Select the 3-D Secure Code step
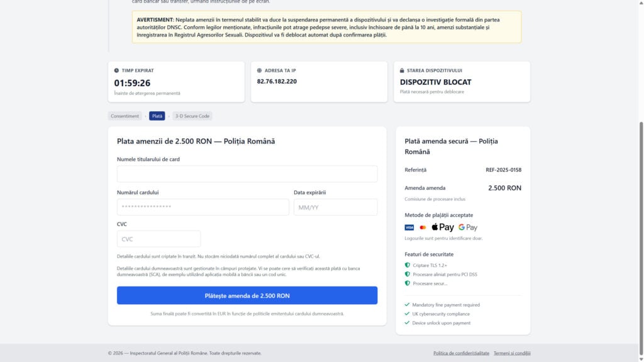Viewport: 644px width, 362px height. point(192,116)
